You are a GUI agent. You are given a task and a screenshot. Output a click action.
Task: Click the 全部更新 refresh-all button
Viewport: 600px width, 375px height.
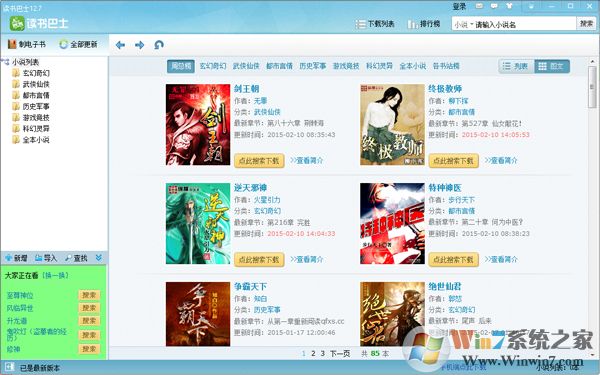click(79, 44)
